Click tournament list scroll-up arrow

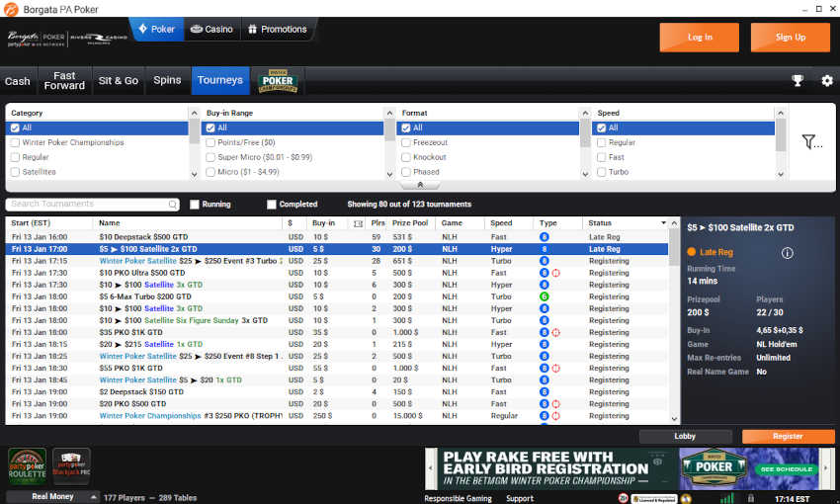point(674,223)
